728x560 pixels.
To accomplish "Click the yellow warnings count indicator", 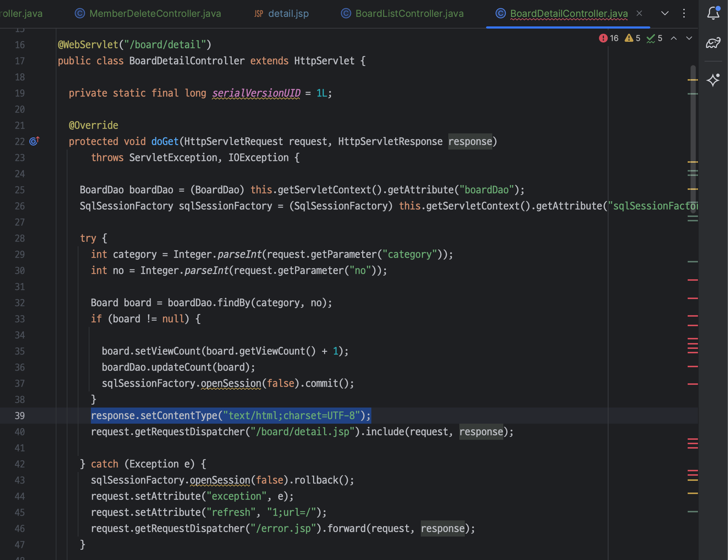I will tap(633, 38).
